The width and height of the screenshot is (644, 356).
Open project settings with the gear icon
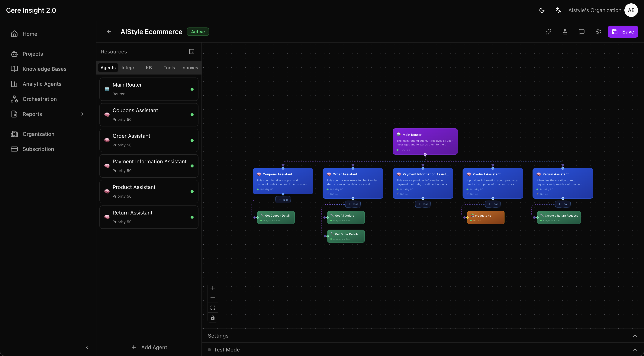tap(598, 31)
